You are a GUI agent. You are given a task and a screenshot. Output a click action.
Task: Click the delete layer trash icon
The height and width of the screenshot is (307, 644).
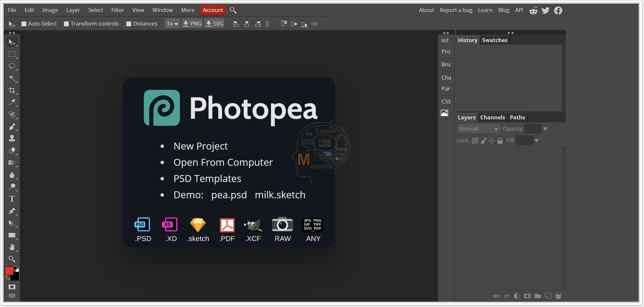pyautogui.click(x=558, y=296)
